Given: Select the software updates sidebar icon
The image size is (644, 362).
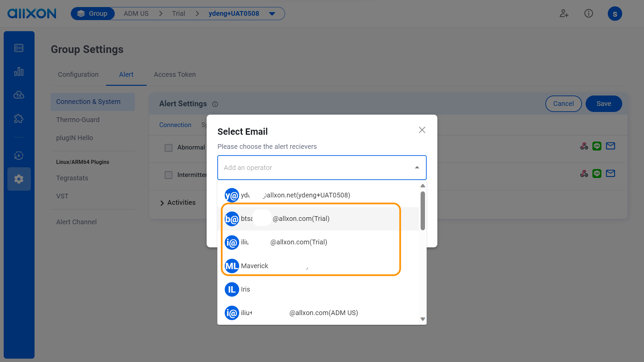Looking at the screenshot, I should click(19, 156).
